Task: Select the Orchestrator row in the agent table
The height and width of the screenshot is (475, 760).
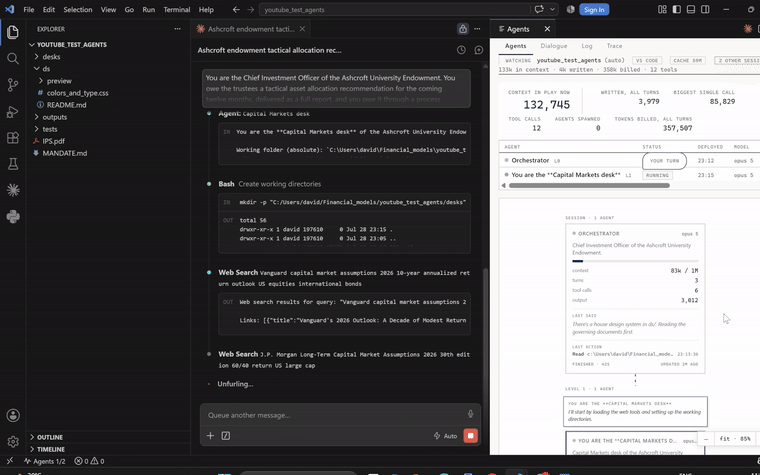Action: click(x=629, y=160)
